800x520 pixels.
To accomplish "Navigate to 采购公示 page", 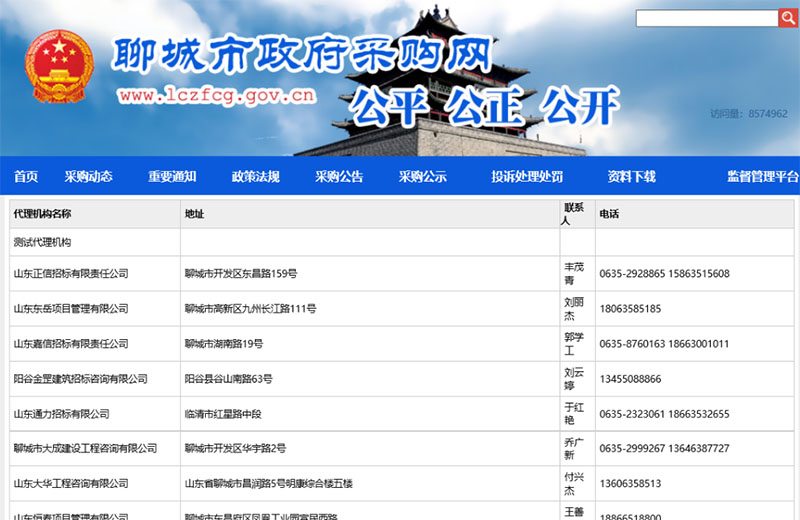I will click(422, 177).
